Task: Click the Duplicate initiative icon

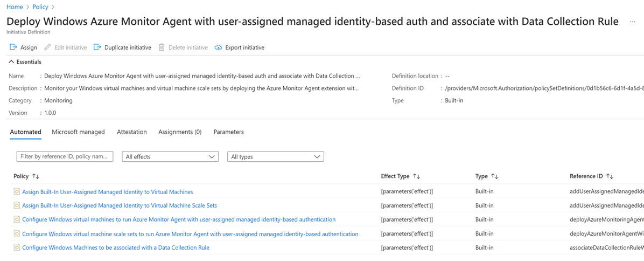Action: 97,47
